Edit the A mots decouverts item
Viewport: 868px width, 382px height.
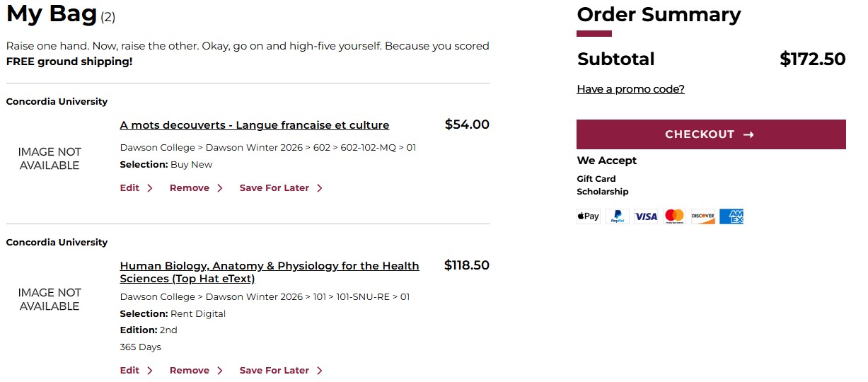pos(130,188)
